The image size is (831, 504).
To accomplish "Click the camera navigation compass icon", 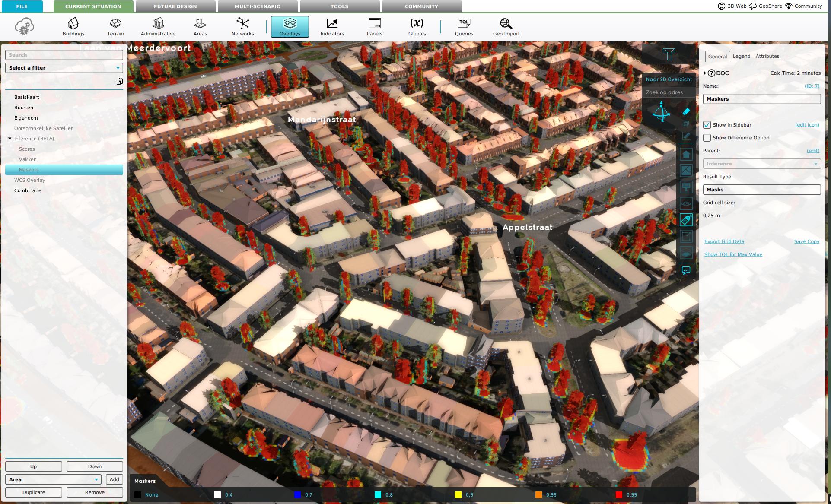I will [661, 112].
